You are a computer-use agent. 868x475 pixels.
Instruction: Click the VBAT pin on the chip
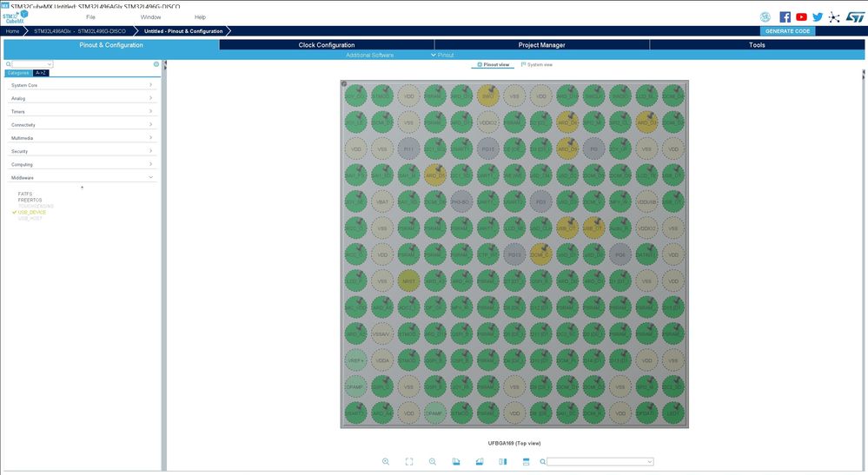click(382, 201)
